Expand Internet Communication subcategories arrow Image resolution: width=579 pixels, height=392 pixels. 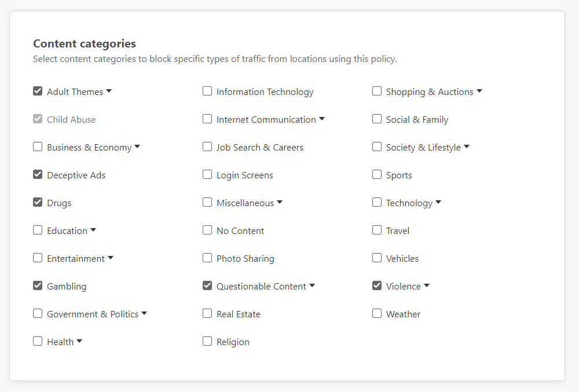(322, 119)
